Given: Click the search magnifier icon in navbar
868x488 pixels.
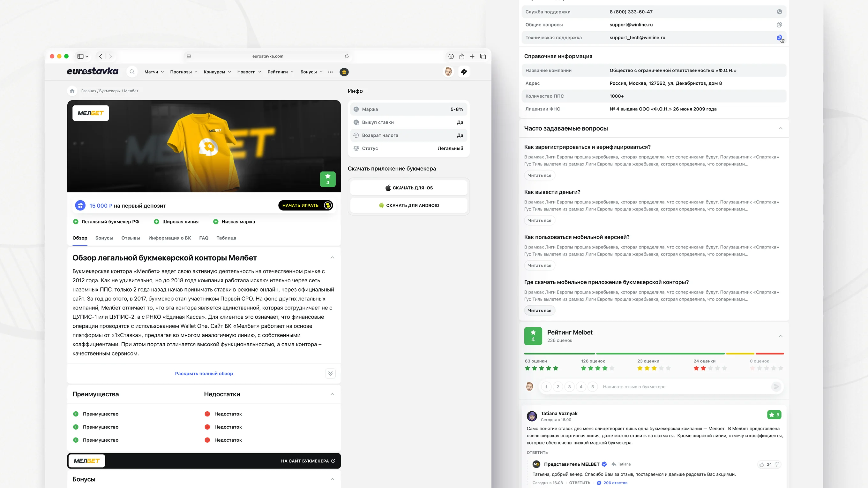Looking at the screenshot, I should [x=132, y=72].
